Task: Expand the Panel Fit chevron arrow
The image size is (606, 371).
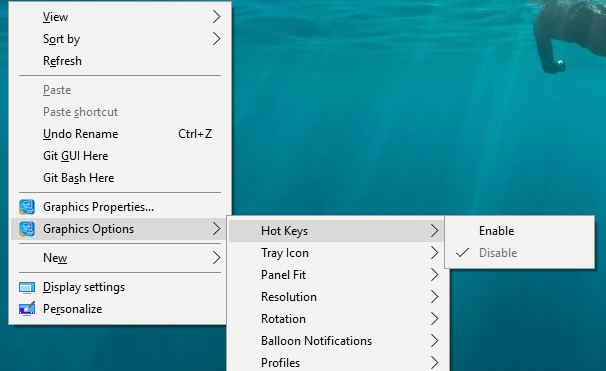Action: [x=434, y=275]
